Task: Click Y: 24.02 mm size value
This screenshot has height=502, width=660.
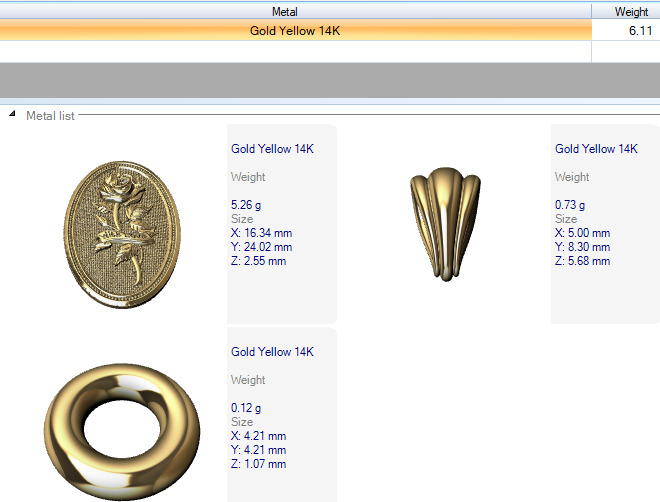Action: click(261, 247)
